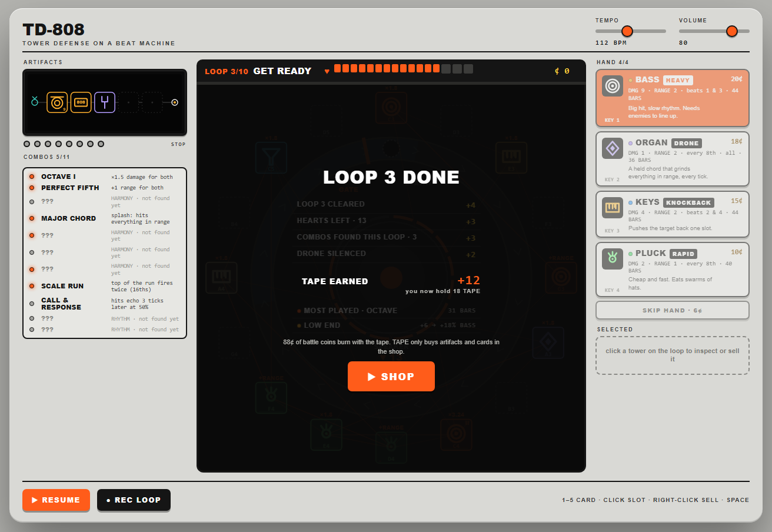Click the COMBOS 5/11 heading
Image resolution: width=772 pixels, height=532 pixels.
coord(46,157)
